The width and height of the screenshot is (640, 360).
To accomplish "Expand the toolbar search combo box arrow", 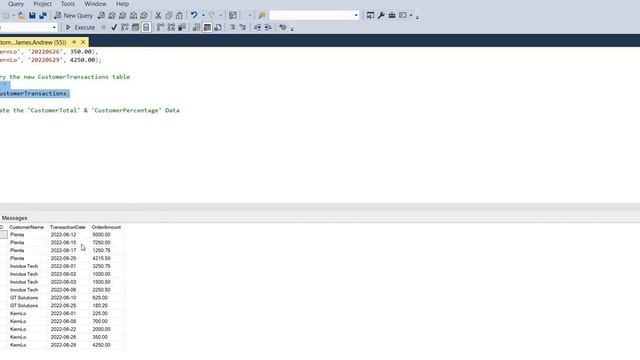I will tap(356, 16).
